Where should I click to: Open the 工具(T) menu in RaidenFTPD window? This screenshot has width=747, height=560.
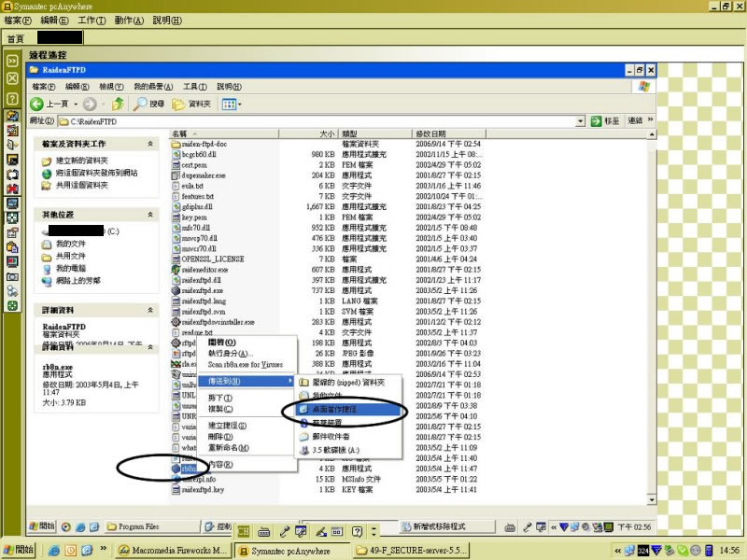point(195,87)
